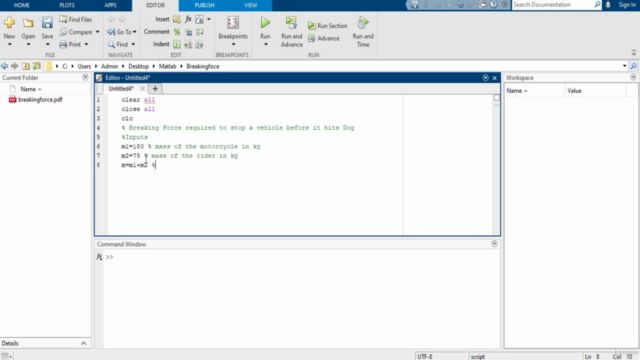The width and height of the screenshot is (640, 360).
Task: Click Run Section
Action: click(x=327, y=25)
